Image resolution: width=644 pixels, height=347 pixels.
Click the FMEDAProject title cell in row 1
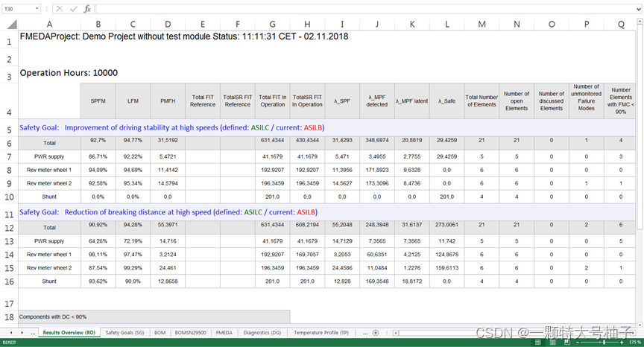[184, 36]
